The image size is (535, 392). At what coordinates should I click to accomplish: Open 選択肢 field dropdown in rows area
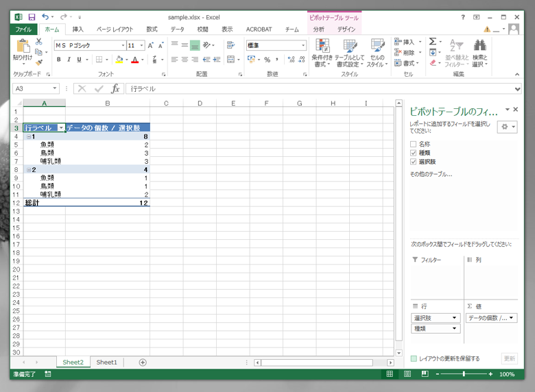pos(454,318)
